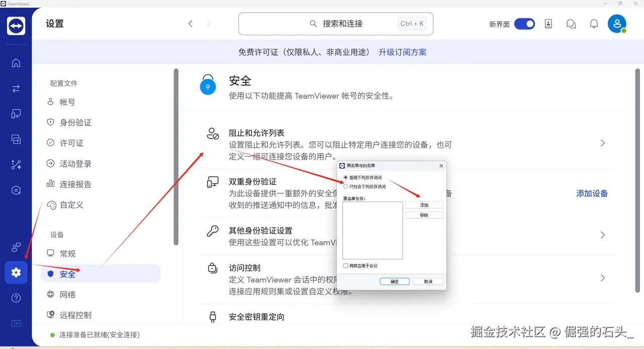The width and height of the screenshot is (644, 349).
Task: Click the 双重身份验证 device icon
Action: (x=213, y=182)
